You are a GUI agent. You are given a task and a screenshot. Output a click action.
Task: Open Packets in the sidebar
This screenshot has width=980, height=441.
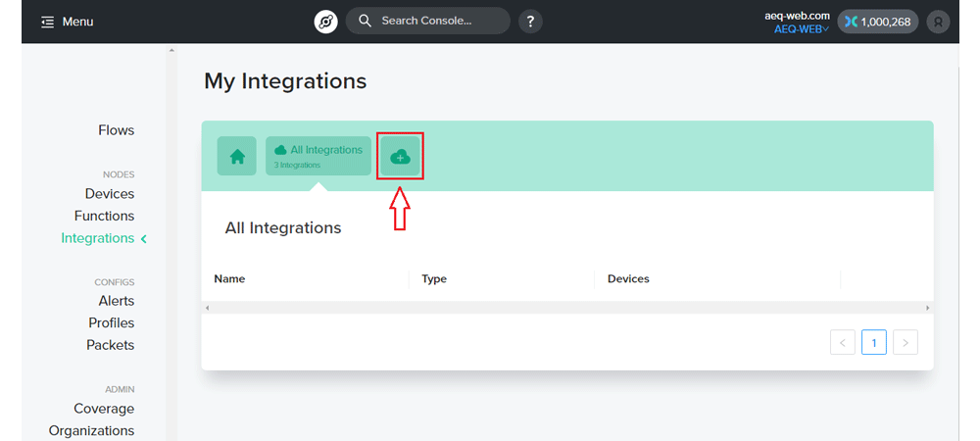tap(111, 345)
